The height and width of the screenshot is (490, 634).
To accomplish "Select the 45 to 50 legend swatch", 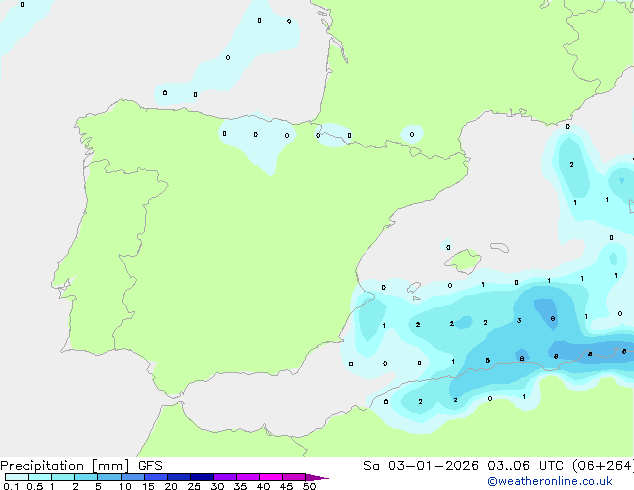I will [x=294, y=477].
